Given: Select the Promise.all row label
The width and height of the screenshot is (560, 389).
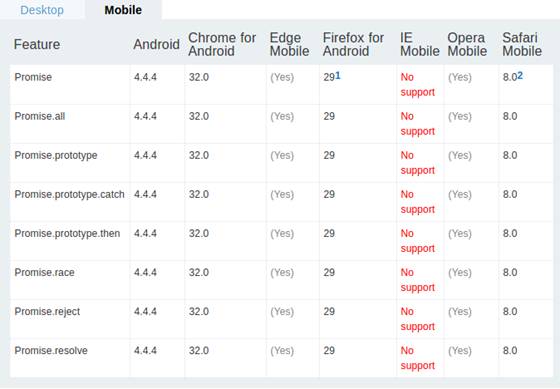Looking at the screenshot, I should coord(40,116).
